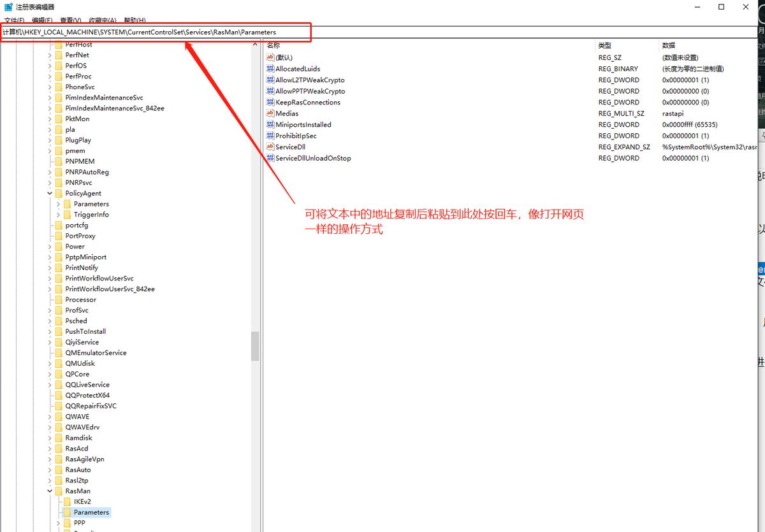Expand the Power tree node

point(50,247)
